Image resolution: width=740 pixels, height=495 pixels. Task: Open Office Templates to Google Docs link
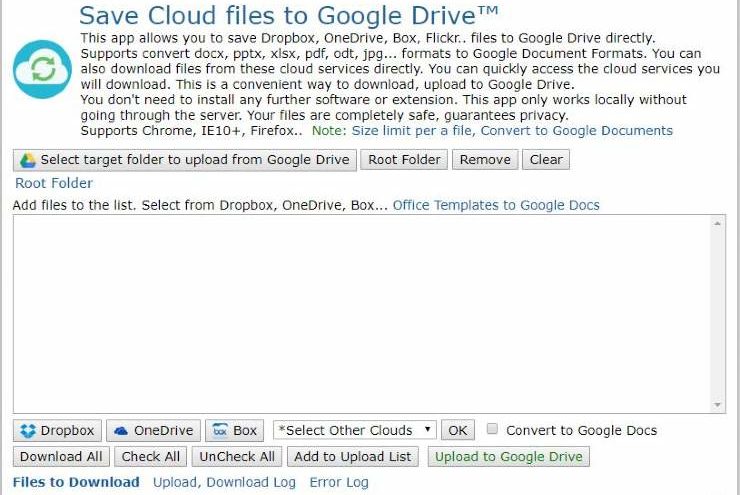[x=496, y=205]
